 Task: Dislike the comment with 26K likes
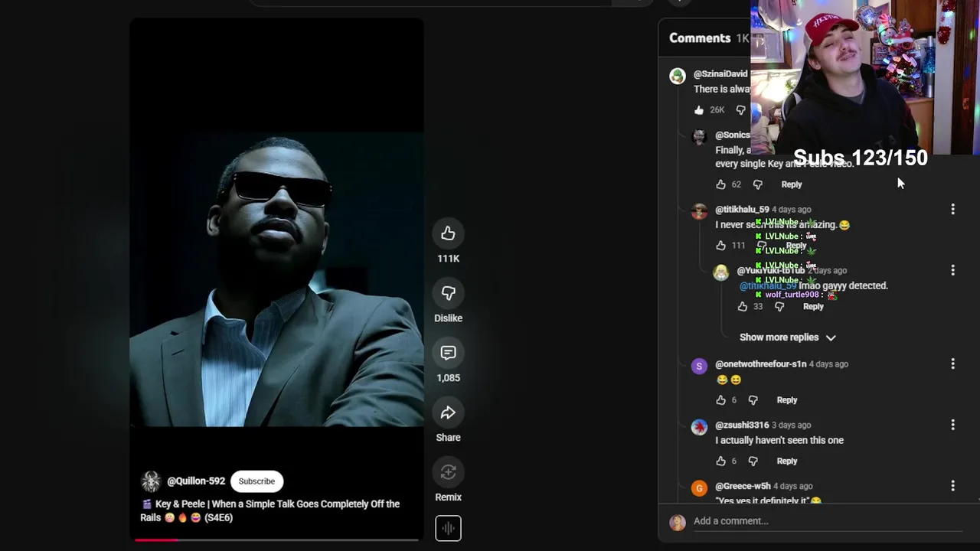pos(740,110)
